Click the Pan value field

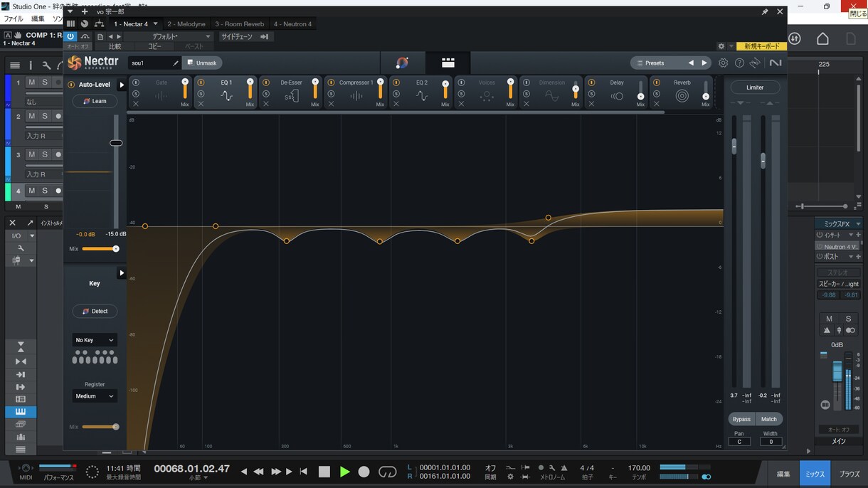tap(739, 442)
